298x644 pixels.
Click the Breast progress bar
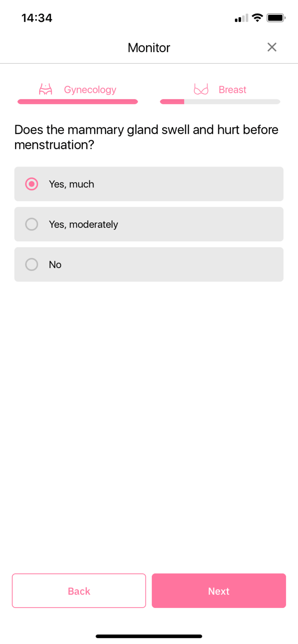220,102
